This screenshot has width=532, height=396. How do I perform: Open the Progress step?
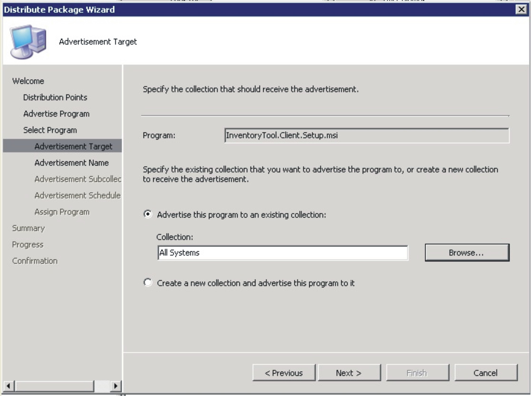28,244
